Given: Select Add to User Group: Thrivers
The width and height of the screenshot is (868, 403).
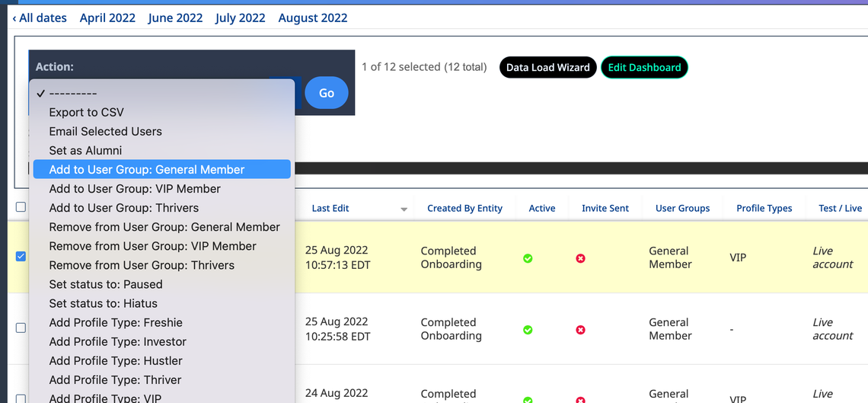Looking at the screenshot, I should (x=161, y=207).
